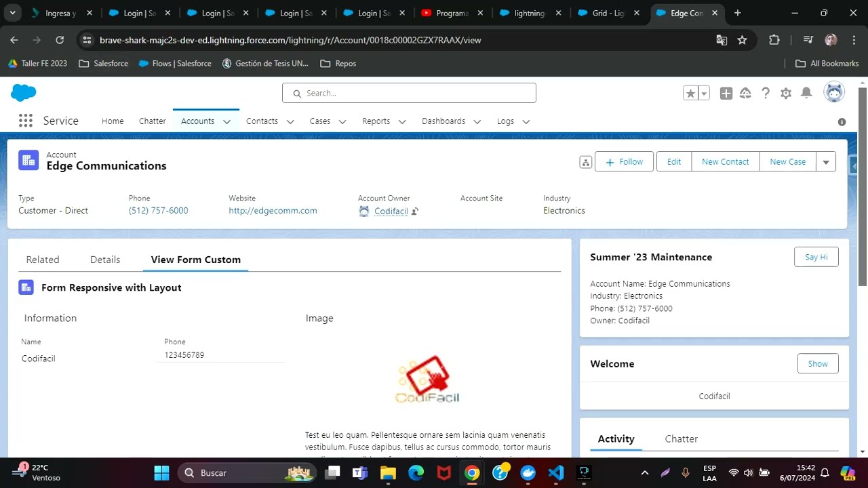Expand the Dashboards nav dropdown chevron
The image size is (868, 488).
pos(477,122)
